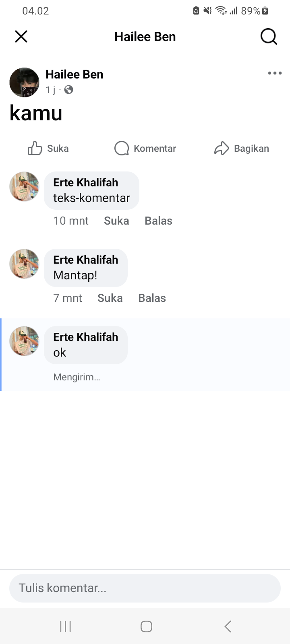
Task: Tap the thumbs-up Suka icon on post
Action: (35, 149)
